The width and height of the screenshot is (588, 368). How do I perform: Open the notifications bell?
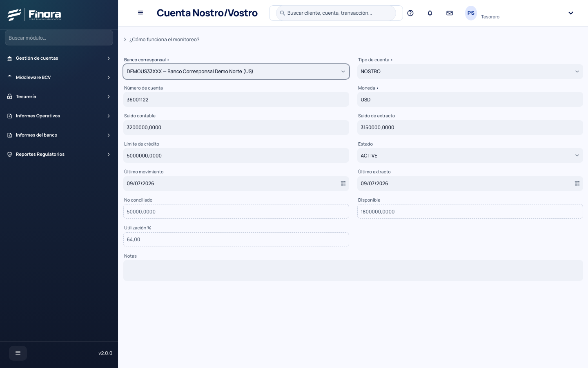point(430,13)
